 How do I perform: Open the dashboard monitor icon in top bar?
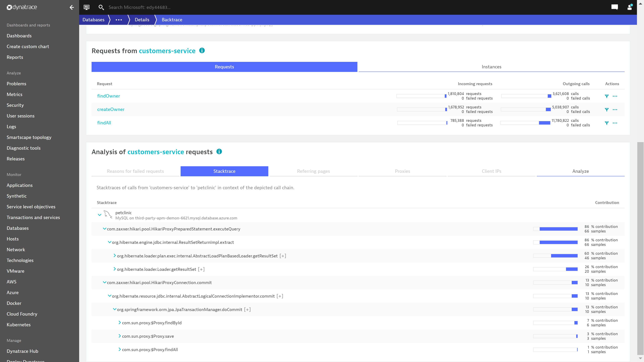click(x=87, y=7)
